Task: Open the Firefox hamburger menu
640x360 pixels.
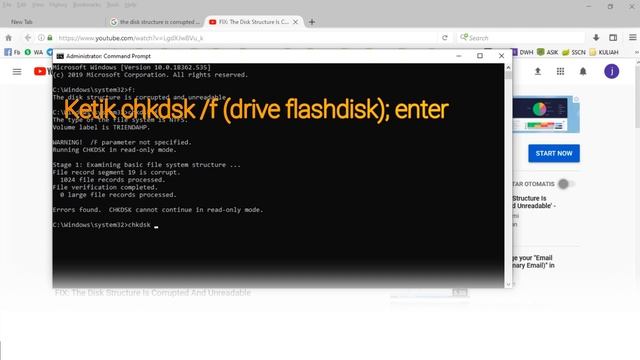Action: (633, 38)
